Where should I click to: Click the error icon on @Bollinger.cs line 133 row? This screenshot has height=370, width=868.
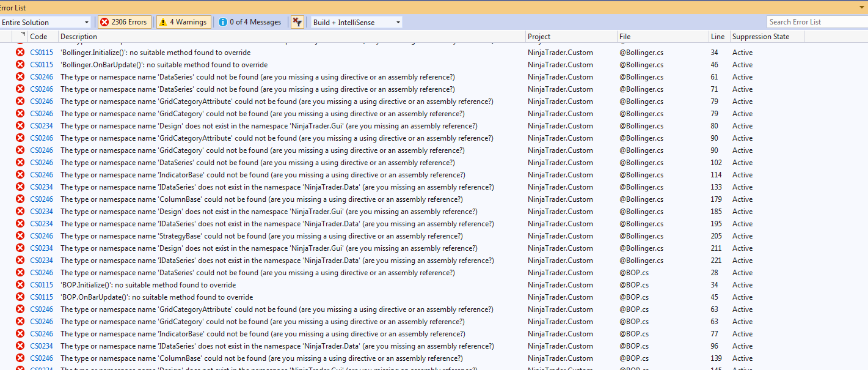click(x=20, y=187)
